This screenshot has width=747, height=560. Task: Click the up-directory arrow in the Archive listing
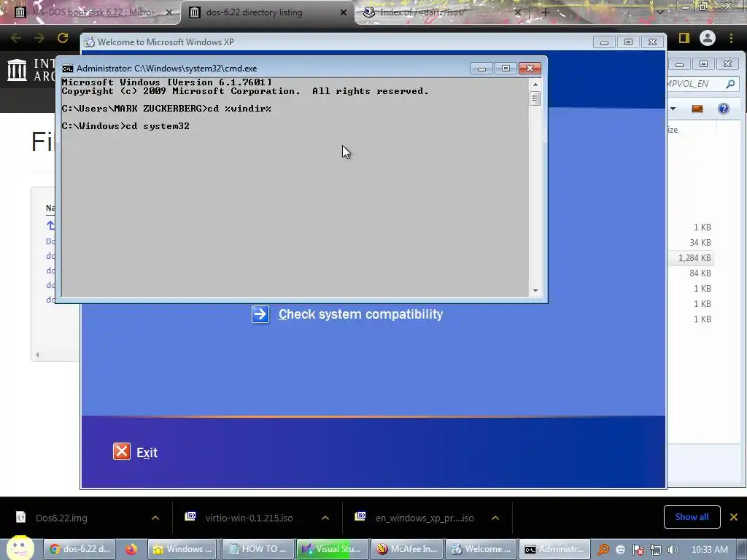(x=50, y=225)
